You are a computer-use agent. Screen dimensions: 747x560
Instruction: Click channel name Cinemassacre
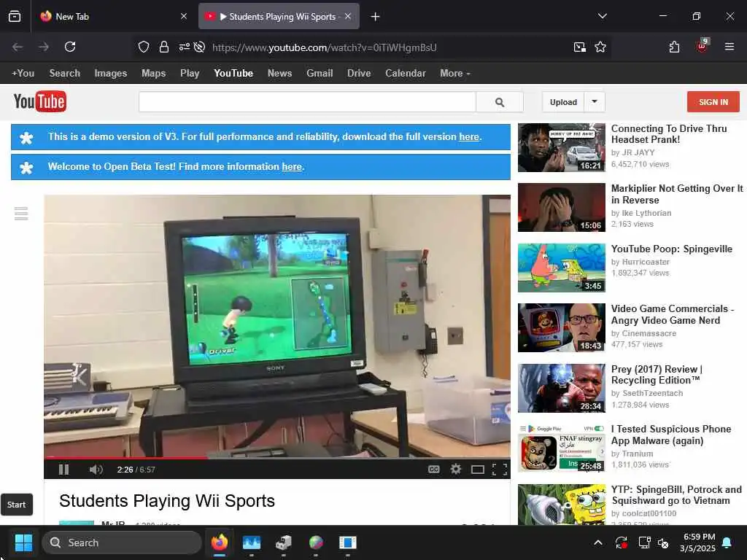tap(649, 333)
